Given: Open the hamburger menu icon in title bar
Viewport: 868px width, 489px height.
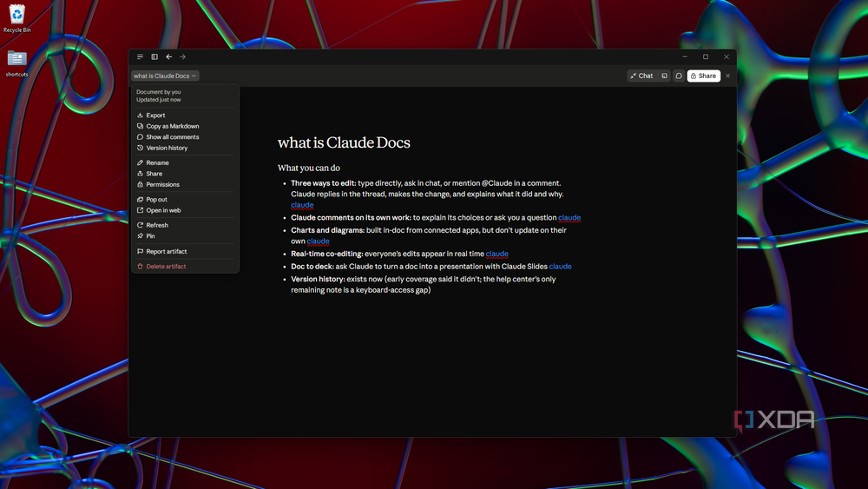Looking at the screenshot, I should [140, 57].
